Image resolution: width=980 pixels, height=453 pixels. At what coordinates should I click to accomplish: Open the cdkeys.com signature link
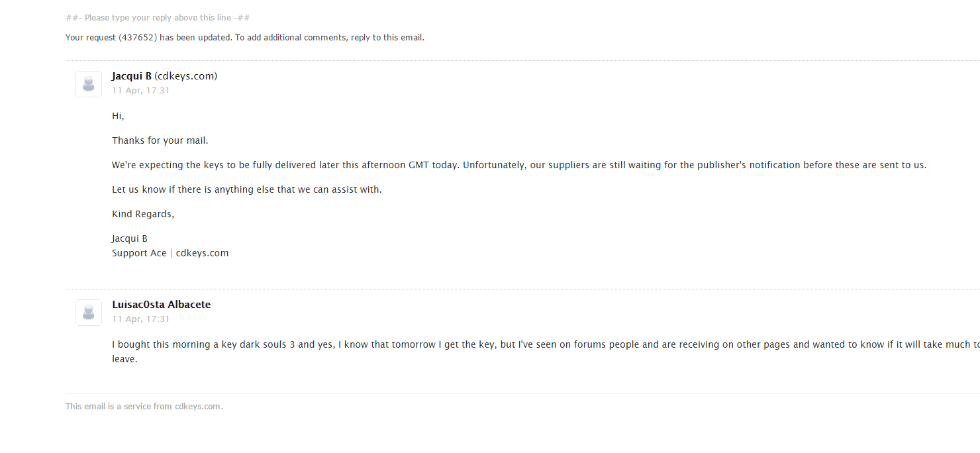(202, 253)
